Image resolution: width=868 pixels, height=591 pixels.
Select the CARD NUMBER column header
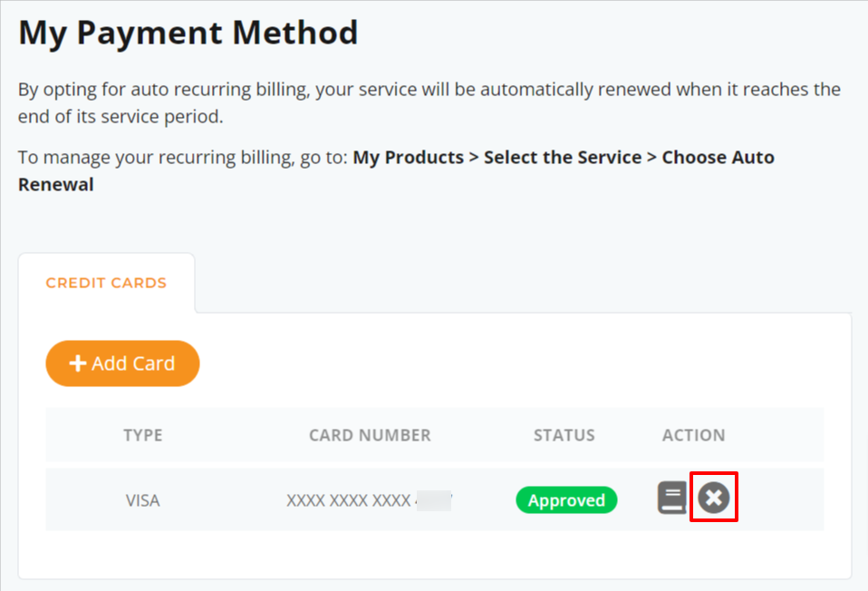(370, 435)
